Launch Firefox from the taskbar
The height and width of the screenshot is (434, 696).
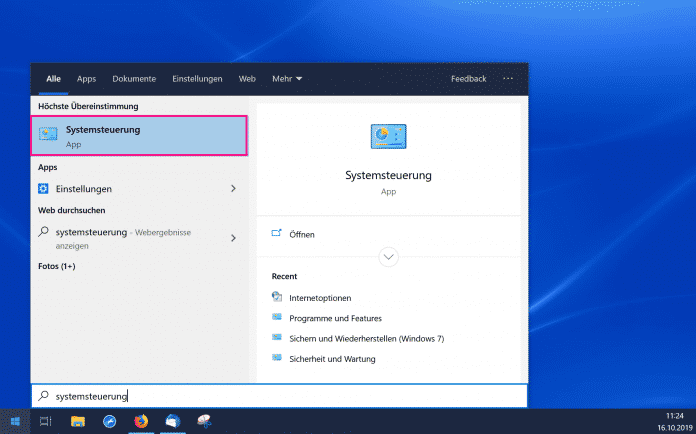click(x=139, y=422)
